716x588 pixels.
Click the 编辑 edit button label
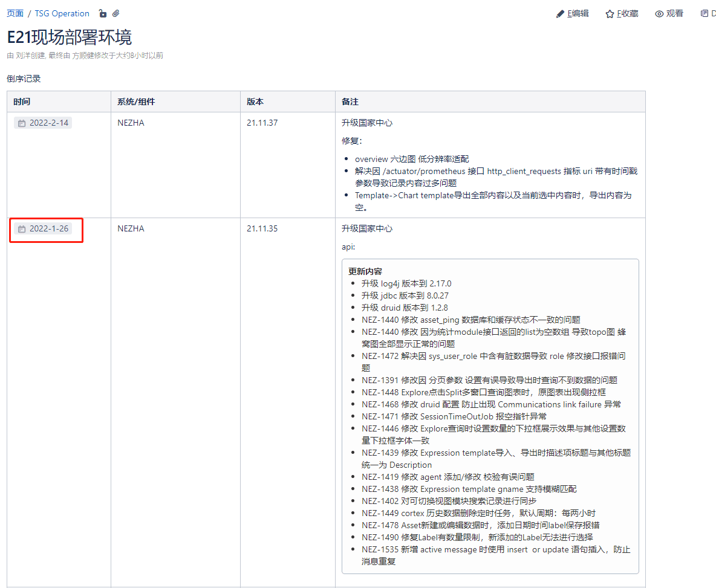click(578, 13)
